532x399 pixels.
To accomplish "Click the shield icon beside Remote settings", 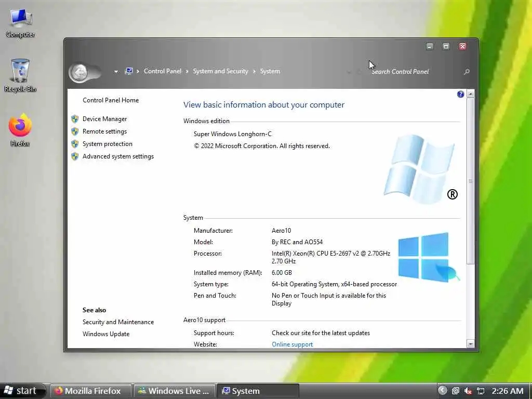I will 75,131.
